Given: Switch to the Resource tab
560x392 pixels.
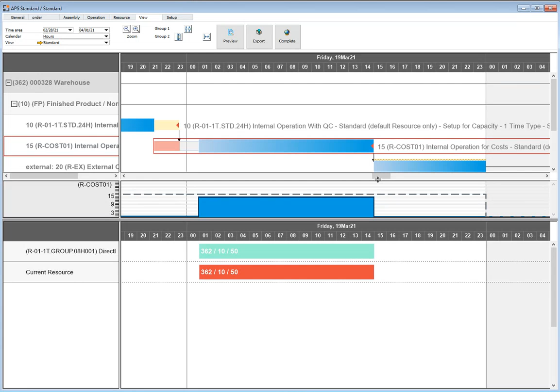Looking at the screenshot, I should click(122, 17).
